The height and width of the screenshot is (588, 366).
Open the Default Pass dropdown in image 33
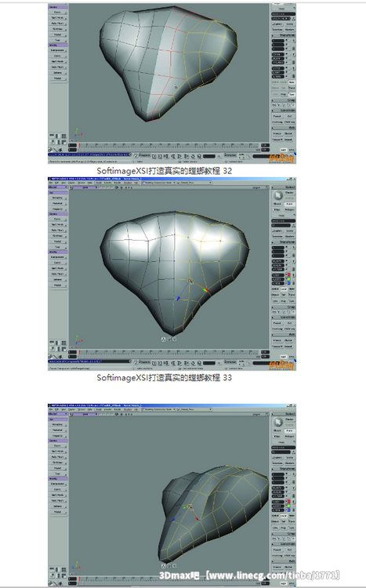coord(195,182)
